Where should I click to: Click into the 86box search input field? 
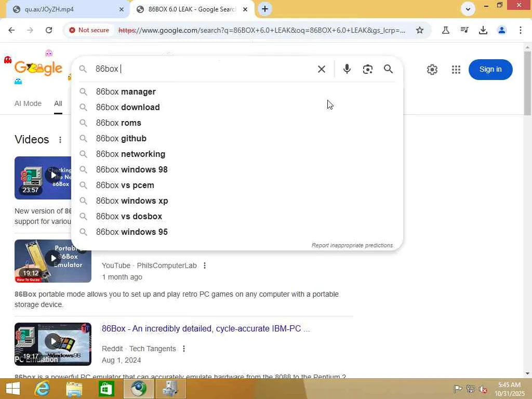(x=204, y=69)
